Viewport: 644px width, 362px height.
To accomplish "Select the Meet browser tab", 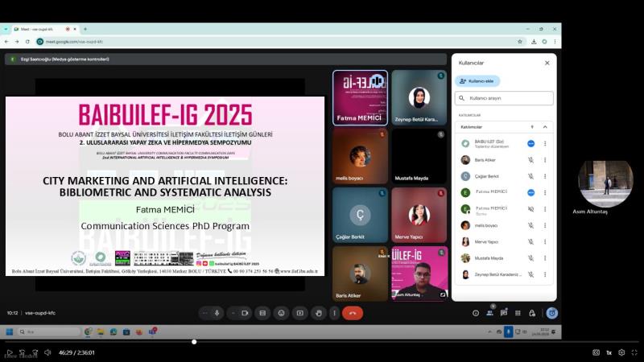I will click(45, 29).
